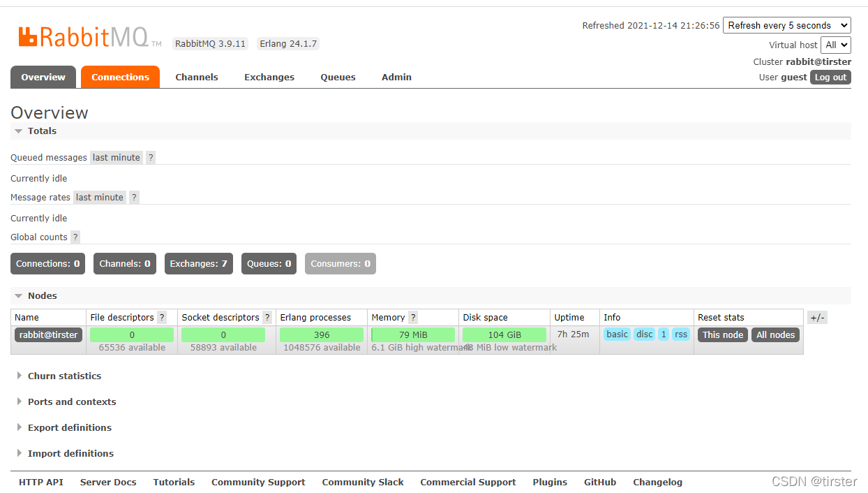Click the green Memory usage bar
The height and width of the screenshot is (493, 868).
[x=413, y=335]
